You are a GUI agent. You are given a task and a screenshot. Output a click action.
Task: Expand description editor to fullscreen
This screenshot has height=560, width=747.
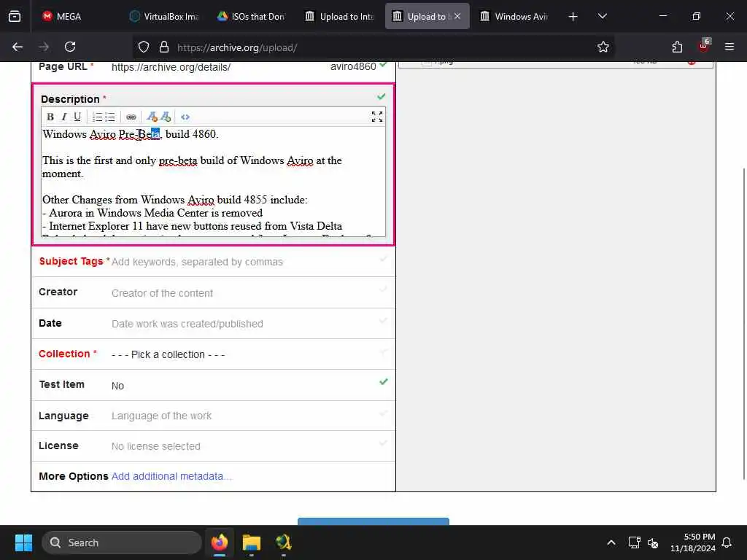pos(377,117)
